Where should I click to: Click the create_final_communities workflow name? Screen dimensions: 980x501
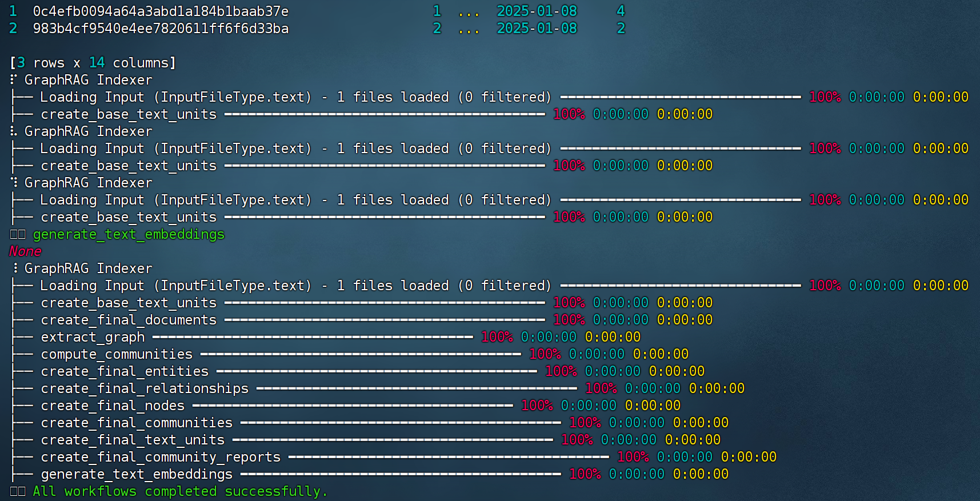pos(137,423)
